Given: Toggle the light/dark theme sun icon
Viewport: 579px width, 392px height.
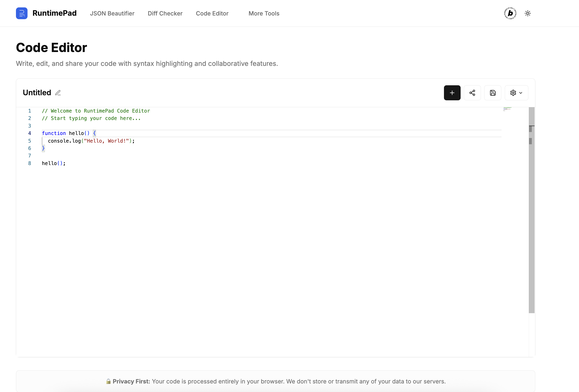Looking at the screenshot, I should point(527,13).
